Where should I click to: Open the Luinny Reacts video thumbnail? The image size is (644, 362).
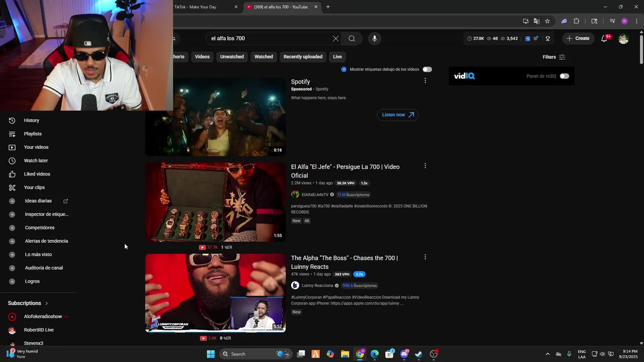215,293
